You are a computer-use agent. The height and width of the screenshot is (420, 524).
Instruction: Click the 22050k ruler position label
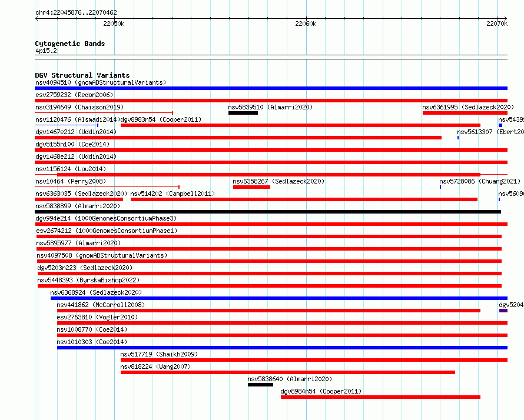tap(114, 24)
